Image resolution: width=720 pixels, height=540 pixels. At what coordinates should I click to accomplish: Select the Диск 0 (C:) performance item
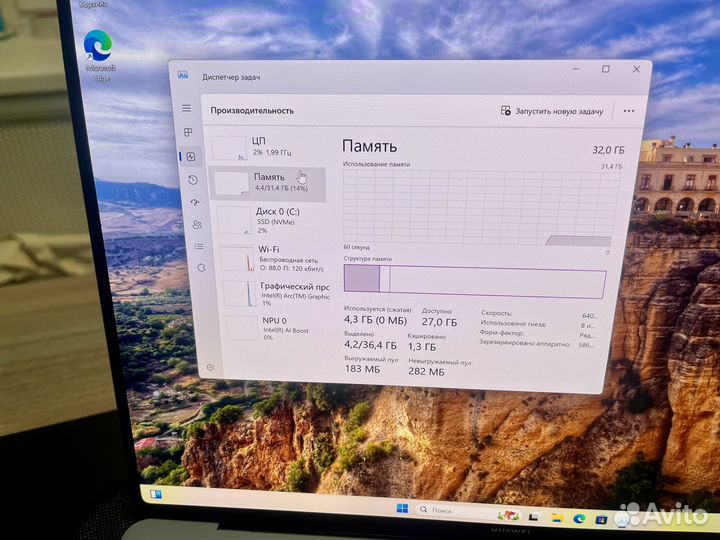pos(271,220)
